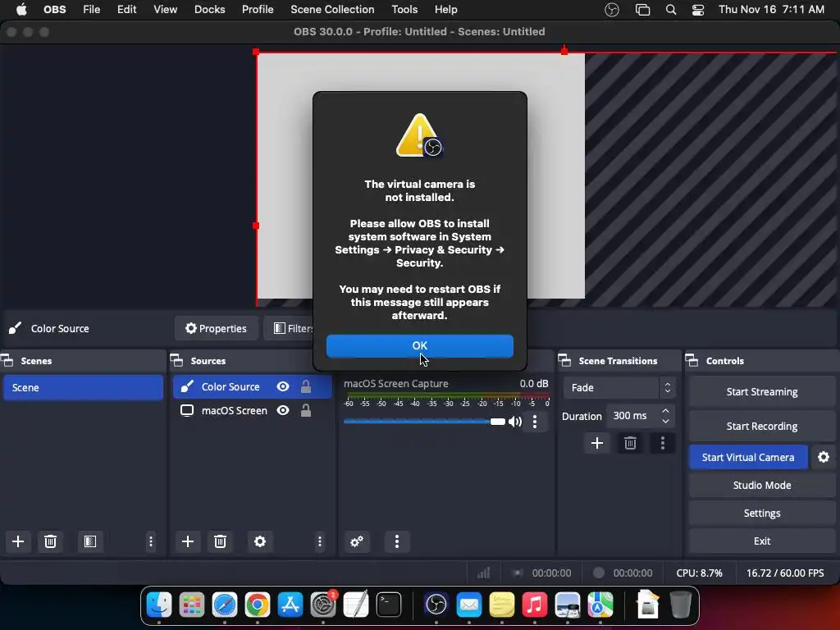Image resolution: width=840 pixels, height=630 pixels.
Task: Open virtual camera settings gear
Action: (x=824, y=457)
